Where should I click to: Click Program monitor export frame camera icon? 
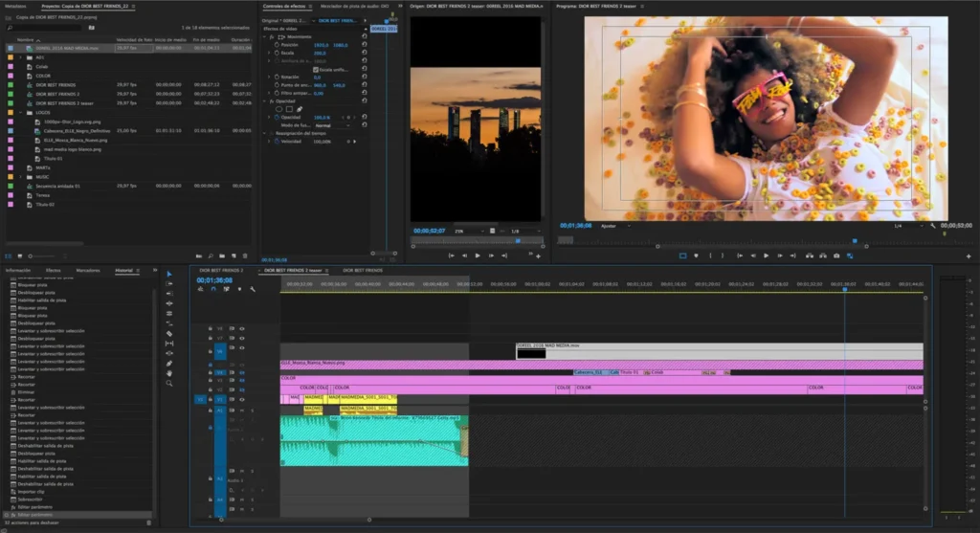tap(836, 255)
